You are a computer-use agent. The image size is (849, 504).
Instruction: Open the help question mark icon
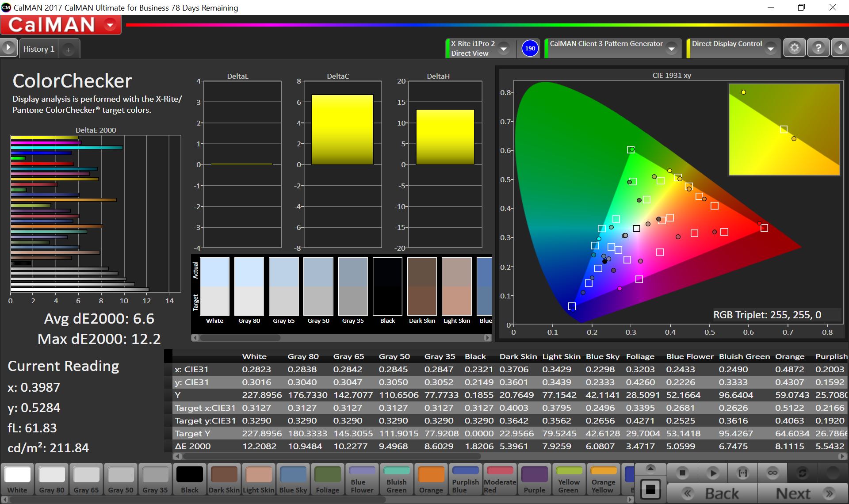tap(818, 48)
